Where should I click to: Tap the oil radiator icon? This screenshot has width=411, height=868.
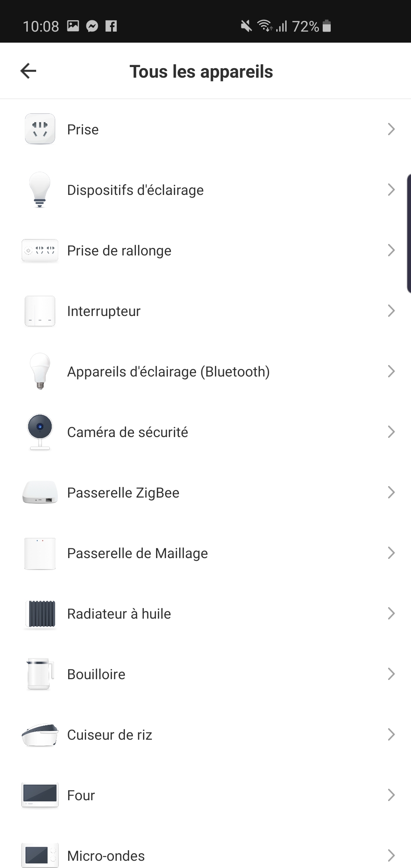[40, 613]
